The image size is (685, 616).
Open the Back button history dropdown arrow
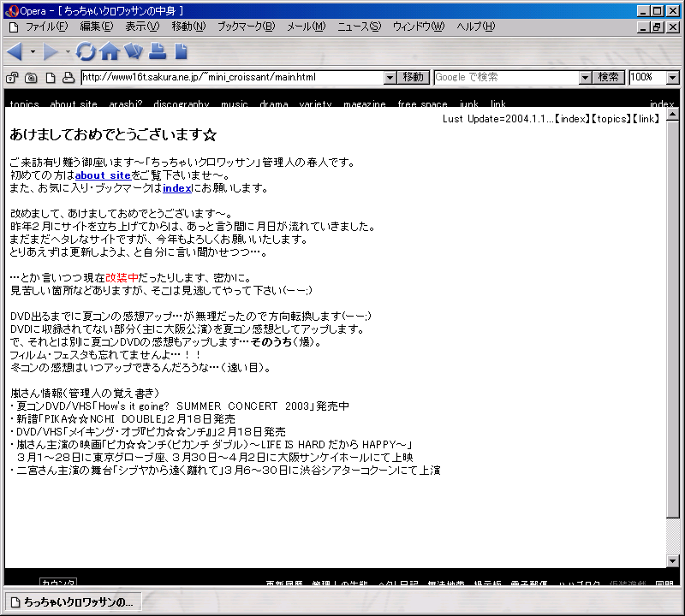tap(33, 52)
